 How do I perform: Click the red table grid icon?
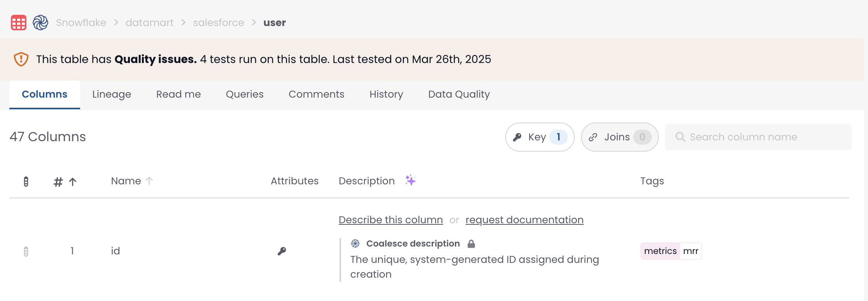(x=19, y=23)
